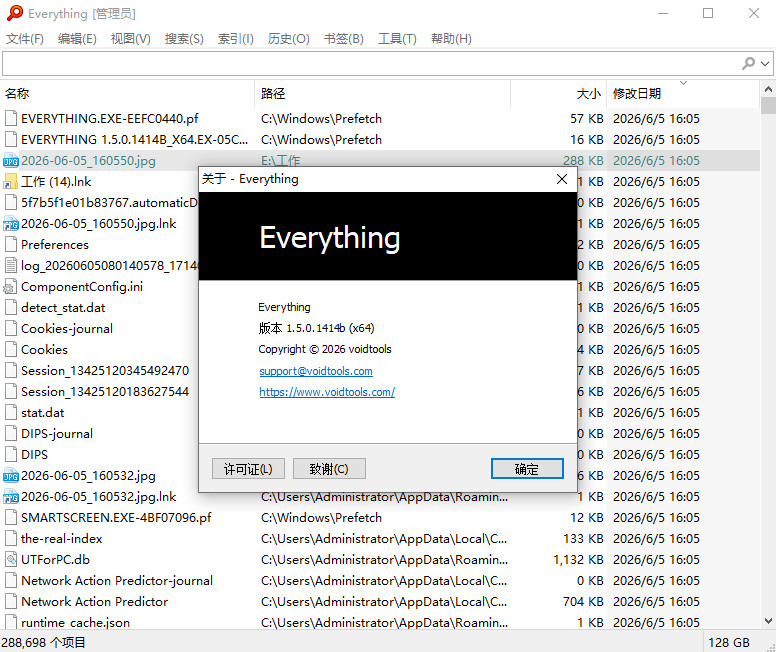Click the 致谢(C) button

click(x=329, y=468)
